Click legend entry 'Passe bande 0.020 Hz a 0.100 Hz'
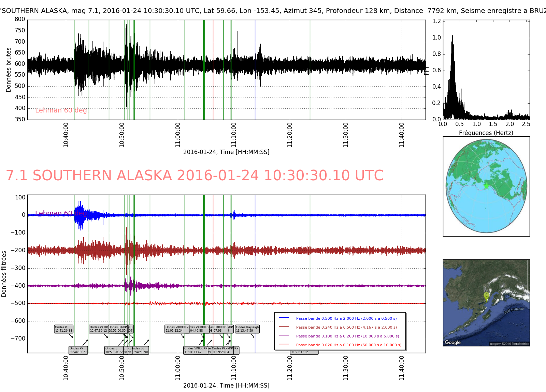The width and height of the screenshot is (546, 392). 349,345
